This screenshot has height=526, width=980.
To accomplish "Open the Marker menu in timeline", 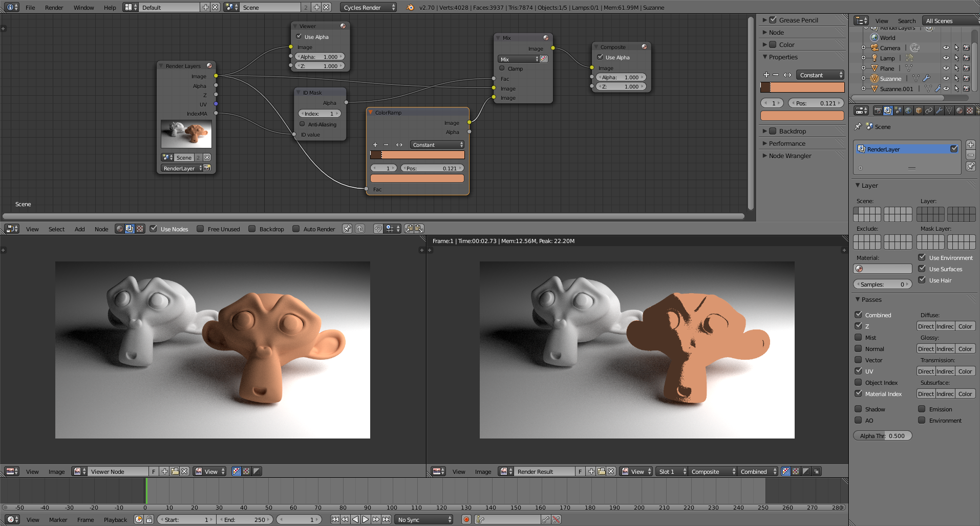I will coord(58,519).
